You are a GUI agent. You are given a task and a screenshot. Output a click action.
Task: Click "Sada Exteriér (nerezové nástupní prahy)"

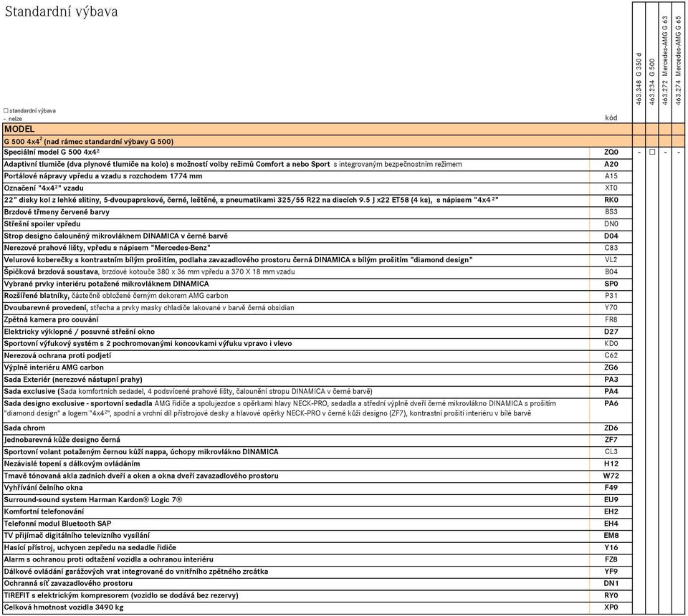coord(73,380)
